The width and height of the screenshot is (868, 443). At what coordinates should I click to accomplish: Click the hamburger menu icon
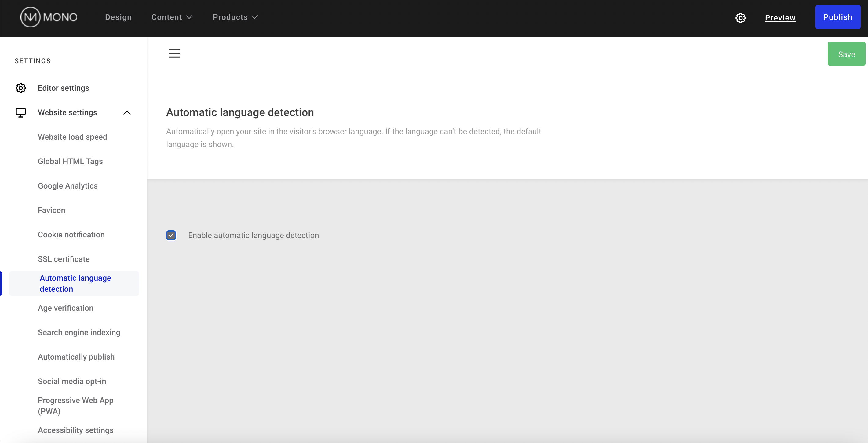[174, 53]
